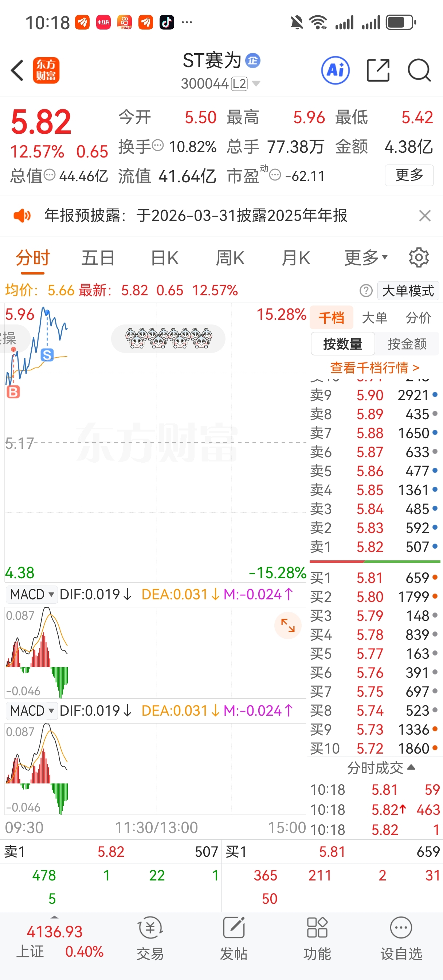Tap the share export icon
This screenshot has width=443, height=980.
(378, 70)
